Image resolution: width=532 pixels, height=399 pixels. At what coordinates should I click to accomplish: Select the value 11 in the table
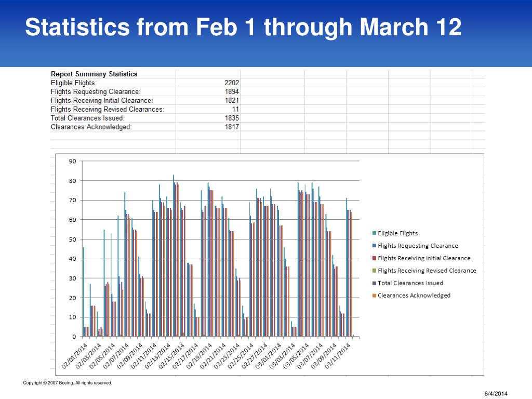pyautogui.click(x=235, y=109)
